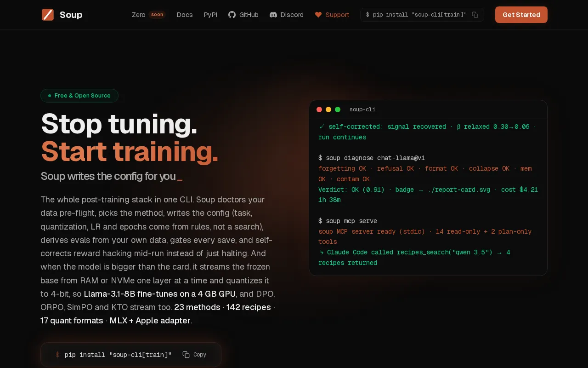Open the Docs page
Screen dimensions: 588x368
[185, 15]
